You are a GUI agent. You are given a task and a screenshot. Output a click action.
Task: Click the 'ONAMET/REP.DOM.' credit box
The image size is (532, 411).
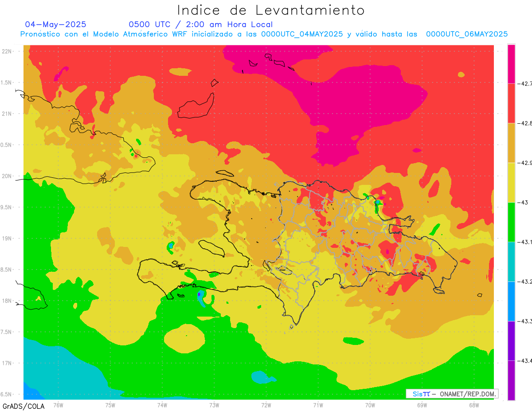coord(452,394)
